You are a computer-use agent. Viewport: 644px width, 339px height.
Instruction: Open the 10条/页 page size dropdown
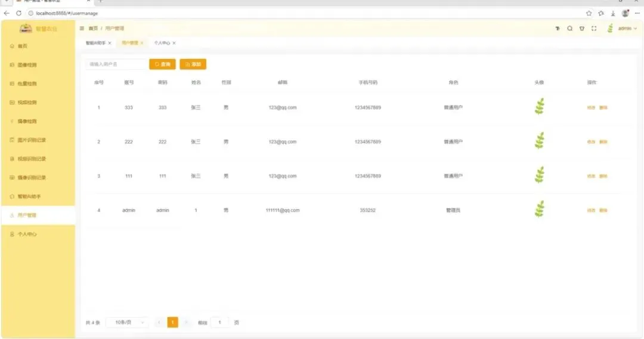(x=127, y=322)
